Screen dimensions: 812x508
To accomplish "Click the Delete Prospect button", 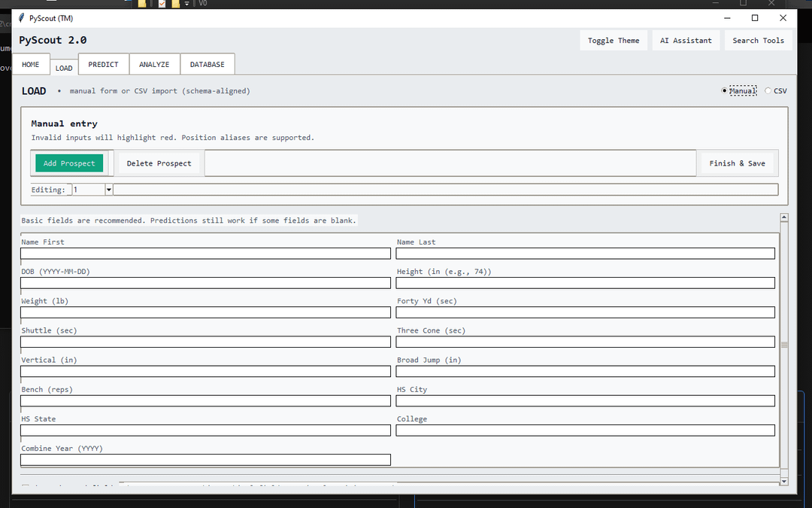I will point(159,163).
